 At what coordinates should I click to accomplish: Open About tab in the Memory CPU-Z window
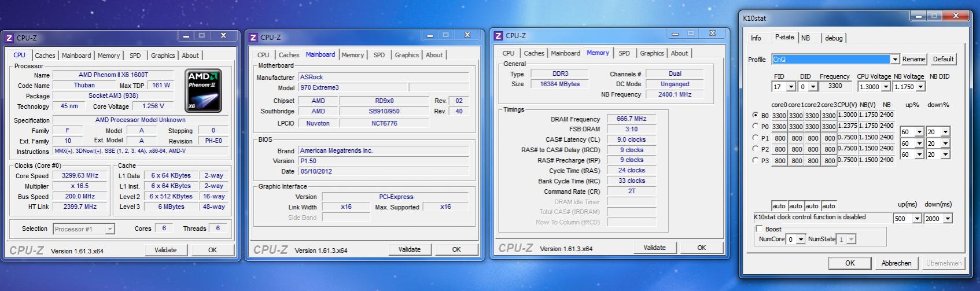pyautogui.click(x=679, y=53)
